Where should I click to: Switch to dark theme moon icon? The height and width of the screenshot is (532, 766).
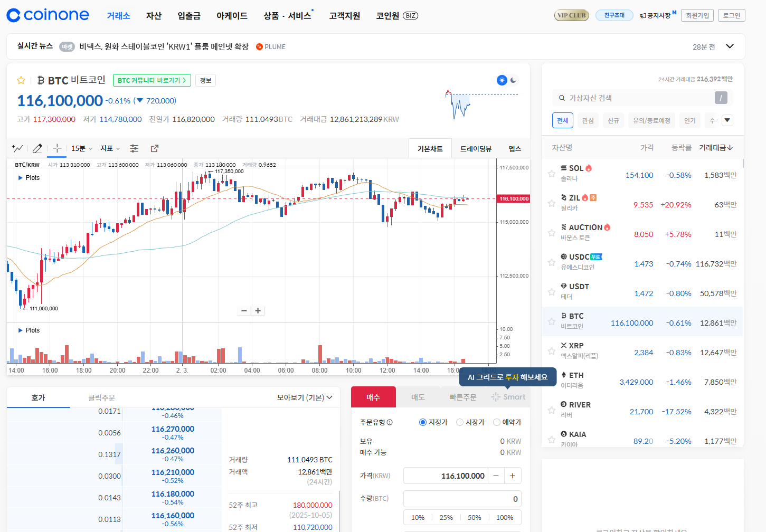tap(513, 80)
